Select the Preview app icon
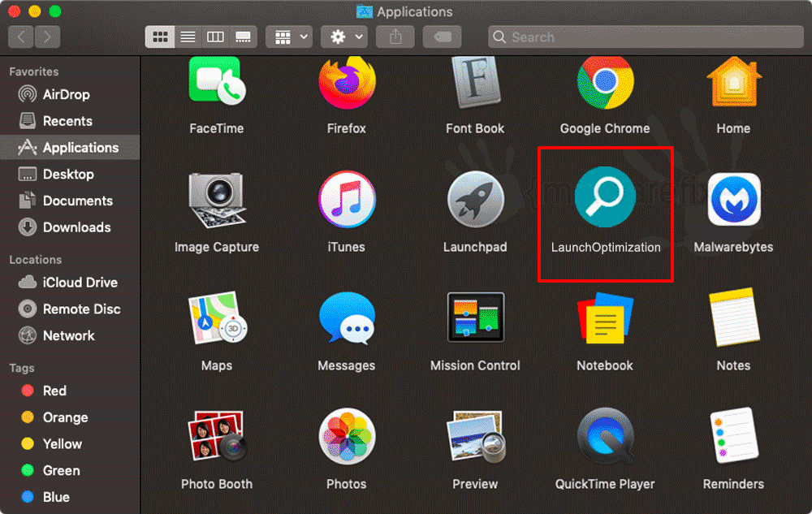The image size is (812, 514). [x=475, y=436]
